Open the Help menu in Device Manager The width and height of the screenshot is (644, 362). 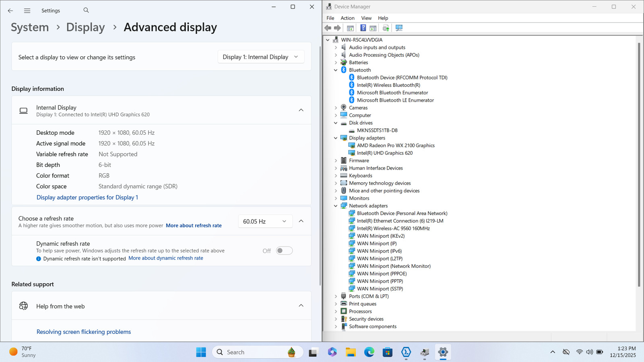pos(383,18)
